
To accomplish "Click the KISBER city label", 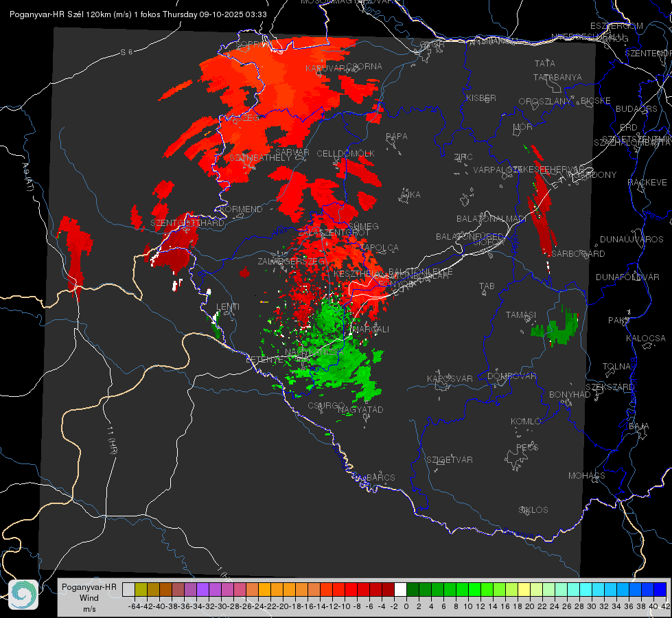I will point(481,98).
